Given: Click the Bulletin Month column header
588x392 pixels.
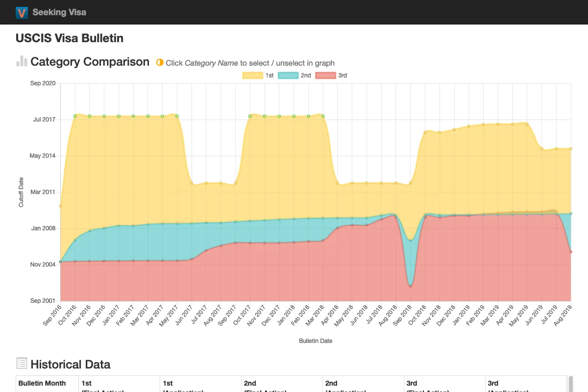Looking at the screenshot, I should coord(42,383).
